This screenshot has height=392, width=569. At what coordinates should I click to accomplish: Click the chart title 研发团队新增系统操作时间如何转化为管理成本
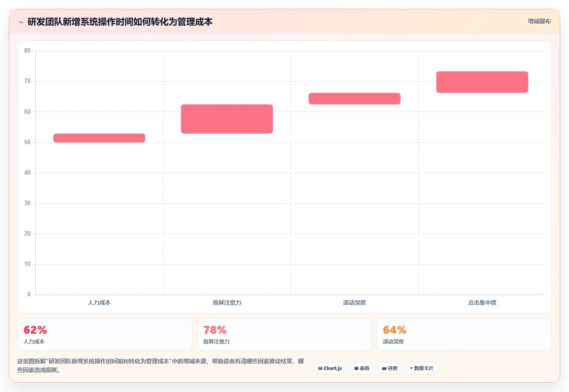[x=120, y=22]
